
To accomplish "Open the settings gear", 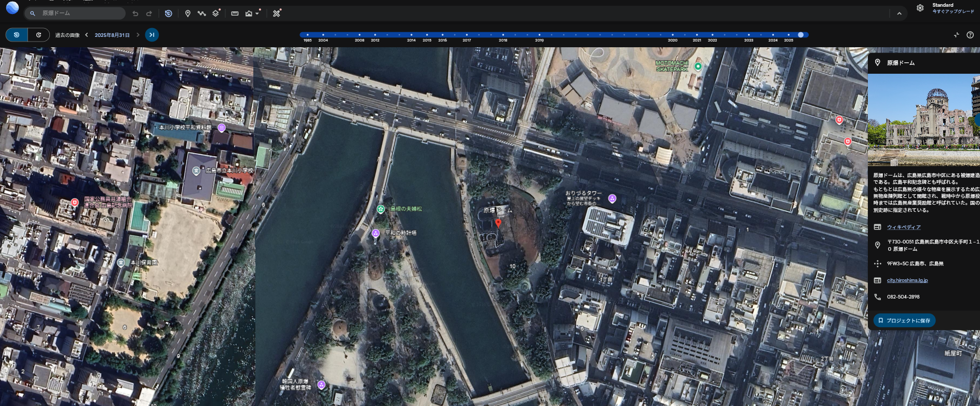I will (x=920, y=8).
